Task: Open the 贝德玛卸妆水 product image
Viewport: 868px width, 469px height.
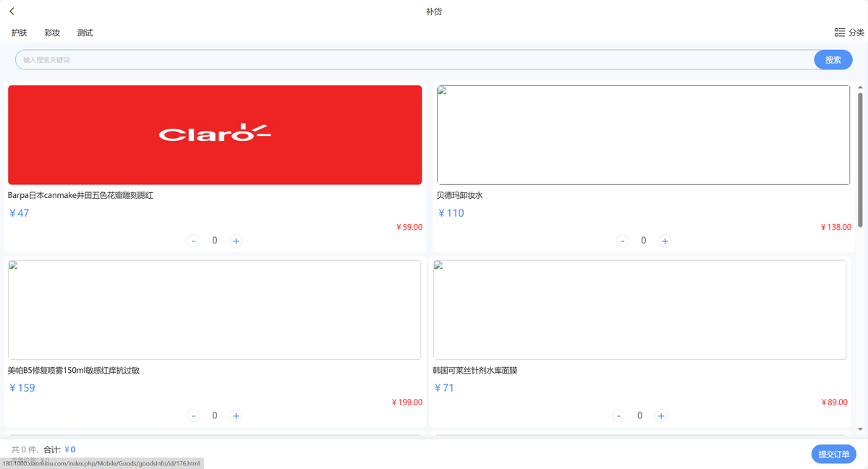Action: [644, 135]
